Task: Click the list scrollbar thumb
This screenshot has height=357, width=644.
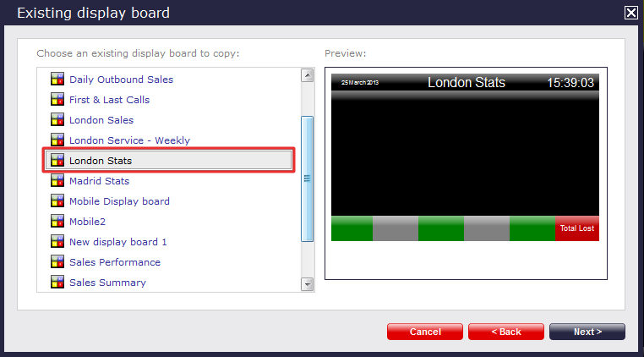Action: [308, 178]
